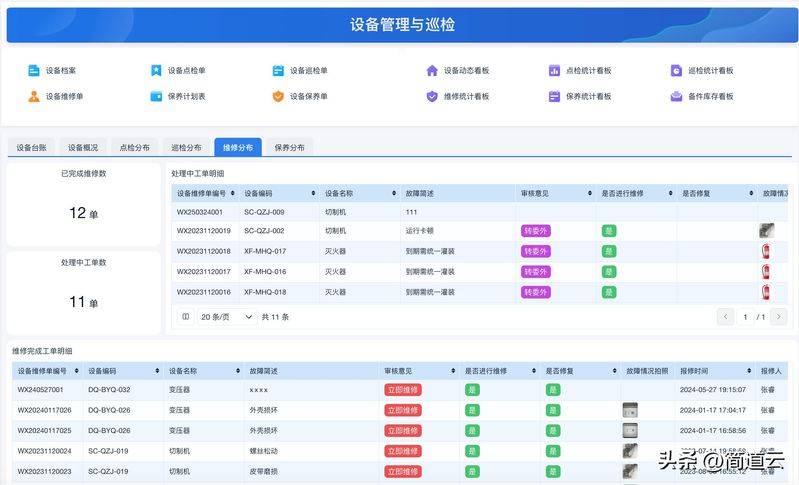
Task: Click the 巡检统计看板 icon
Action: coord(677,71)
